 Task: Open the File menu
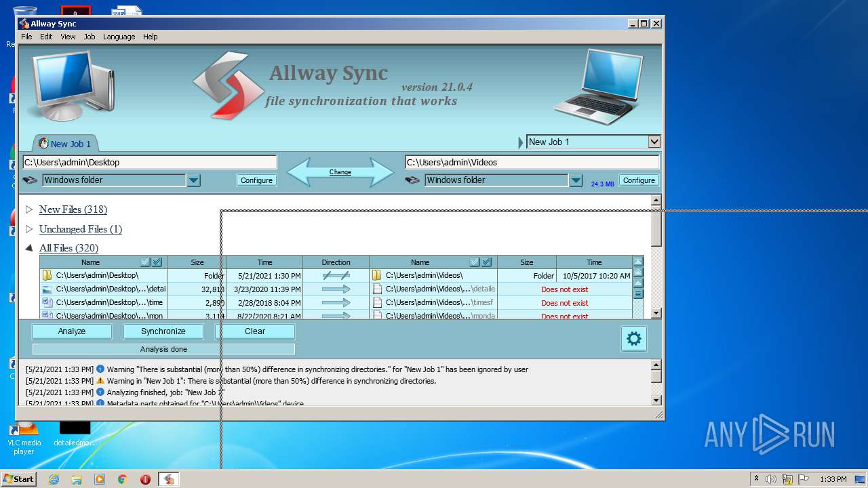26,37
